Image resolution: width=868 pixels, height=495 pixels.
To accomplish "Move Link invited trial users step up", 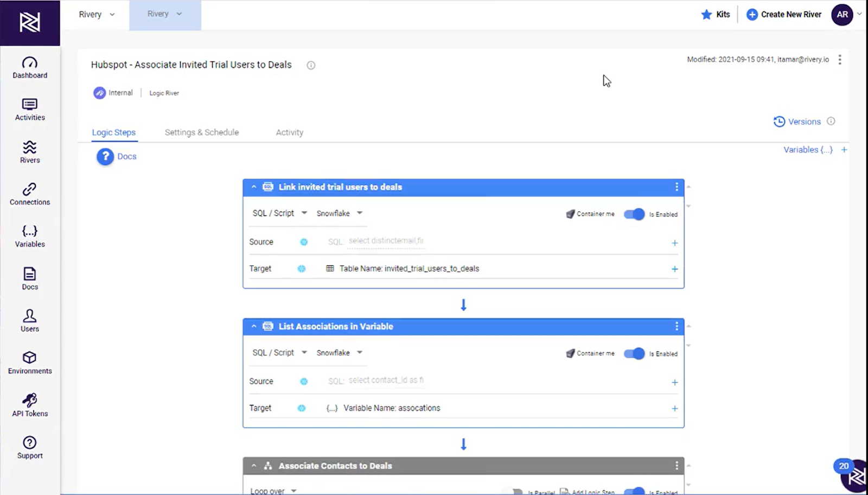I will 688,187.
